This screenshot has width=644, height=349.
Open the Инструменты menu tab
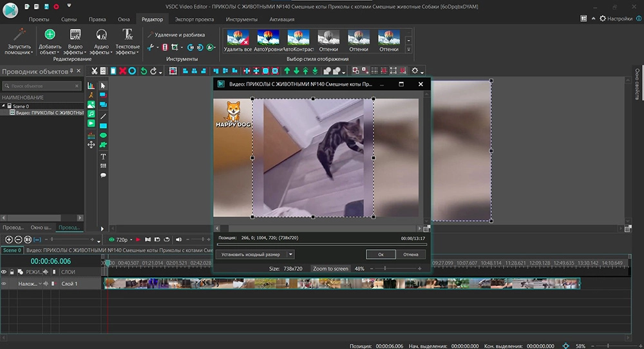pos(241,19)
